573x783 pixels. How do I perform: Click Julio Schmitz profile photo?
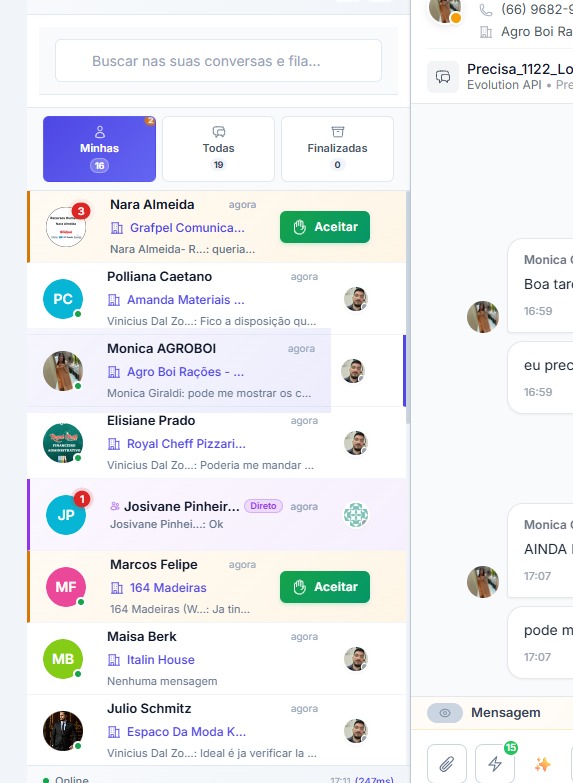pos(63,731)
